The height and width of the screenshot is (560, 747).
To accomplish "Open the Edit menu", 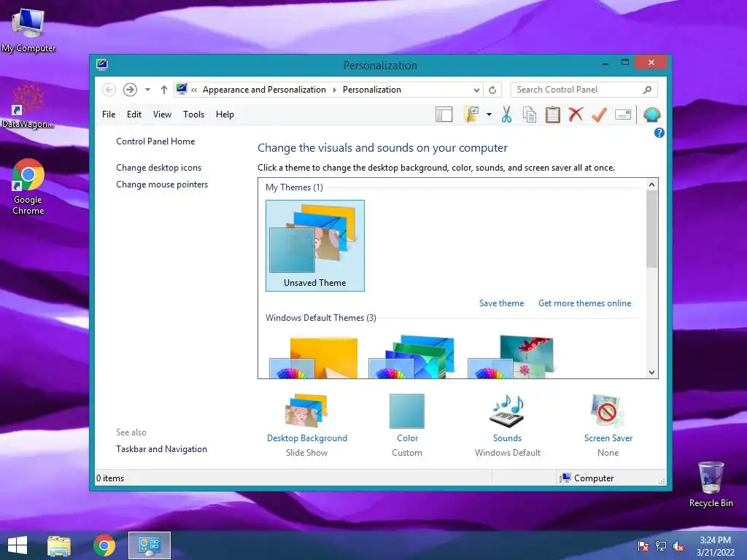I will [134, 114].
